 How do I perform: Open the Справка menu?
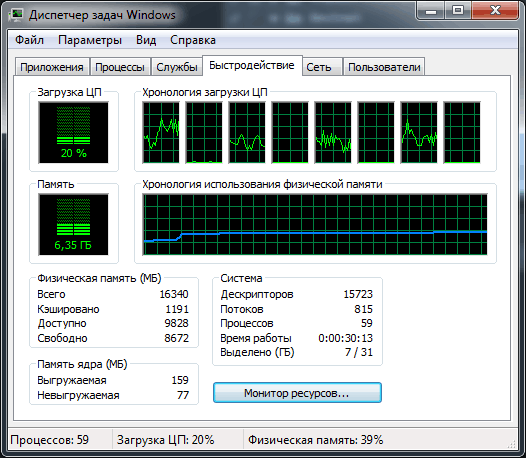193,40
